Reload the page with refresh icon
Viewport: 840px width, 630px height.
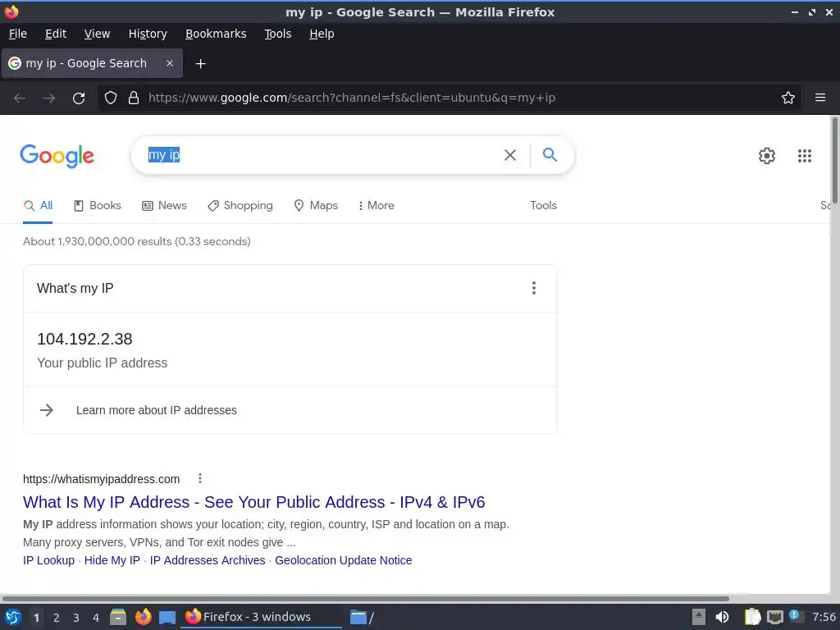pyautogui.click(x=79, y=98)
